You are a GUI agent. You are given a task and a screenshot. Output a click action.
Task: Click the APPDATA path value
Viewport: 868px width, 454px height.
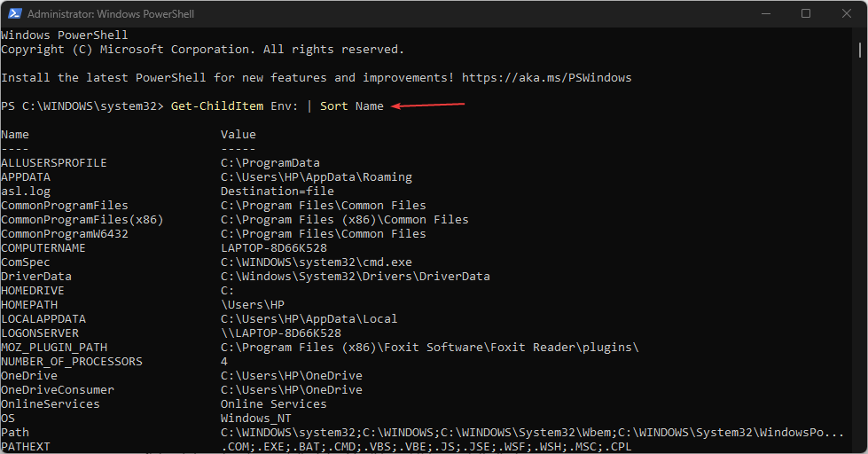coord(317,177)
